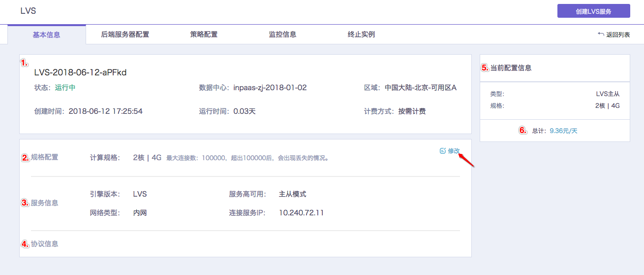Image resolution: width=644 pixels, height=275 pixels.
Task: Click the LVS page title
Action: coord(28,11)
